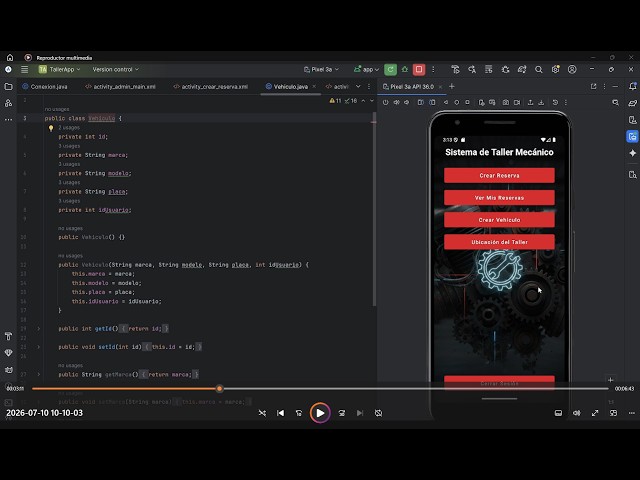Click the warnings count indicator showing 11
Image resolution: width=640 pixels, height=480 pixels.
tap(336, 101)
